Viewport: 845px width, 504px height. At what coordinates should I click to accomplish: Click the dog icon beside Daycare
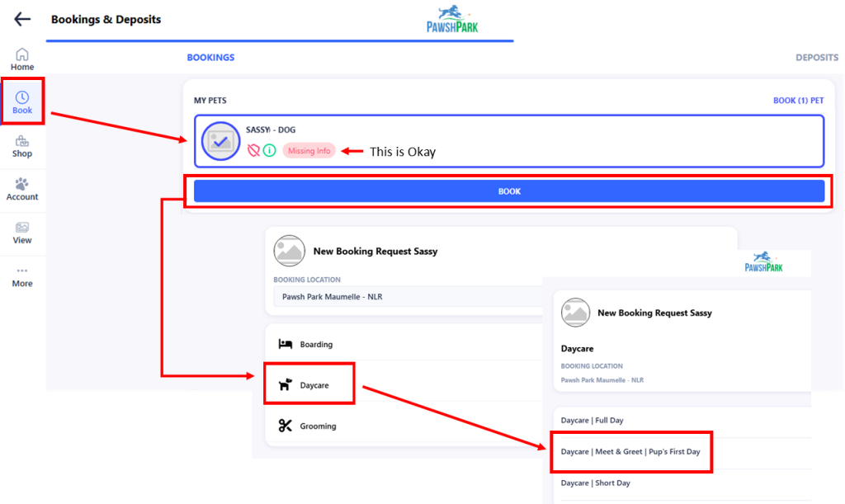pos(285,384)
